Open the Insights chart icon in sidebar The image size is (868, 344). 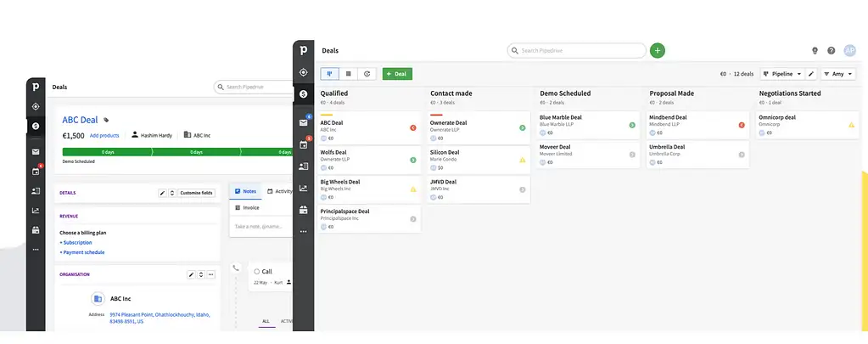[x=303, y=188]
